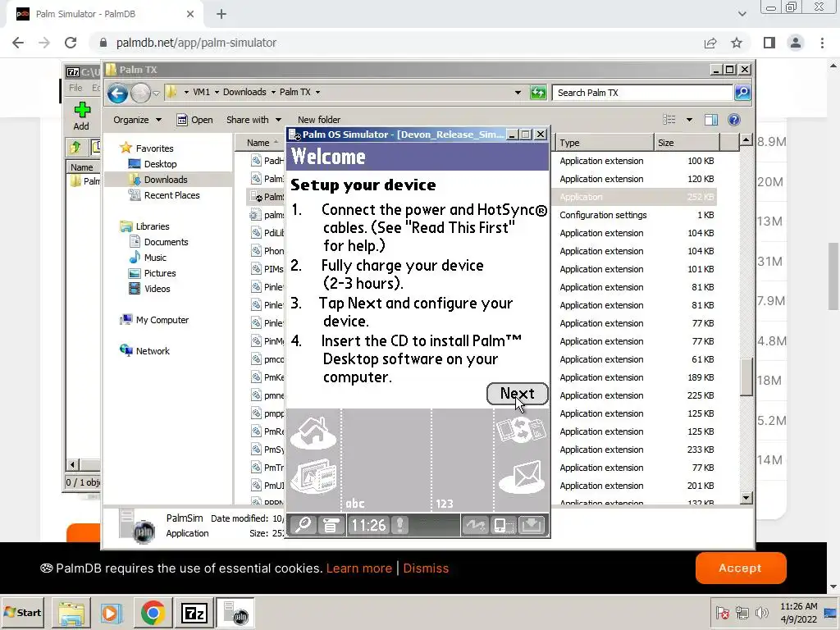The width and height of the screenshot is (840, 630).
Task: Click the Windows Start button
Action: point(22,612)
